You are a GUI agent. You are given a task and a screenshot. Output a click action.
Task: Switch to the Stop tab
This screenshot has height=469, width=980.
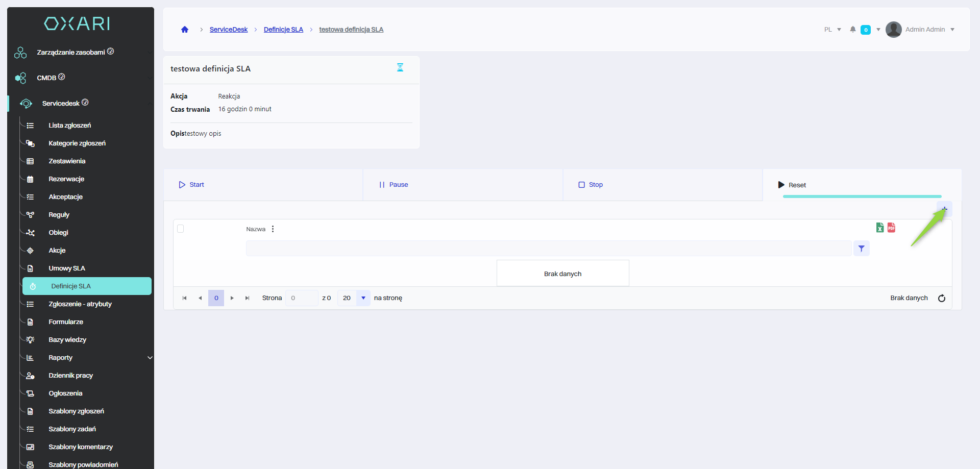591,185
